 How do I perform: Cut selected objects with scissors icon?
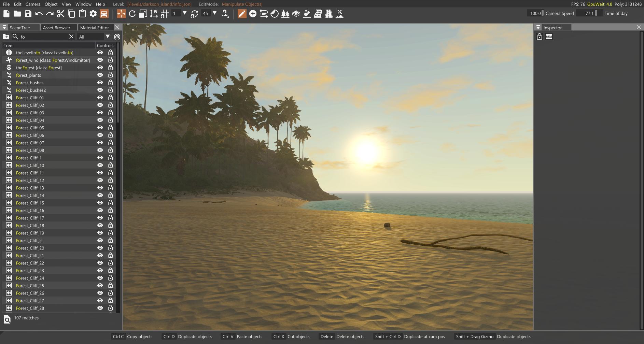[60, 14]
